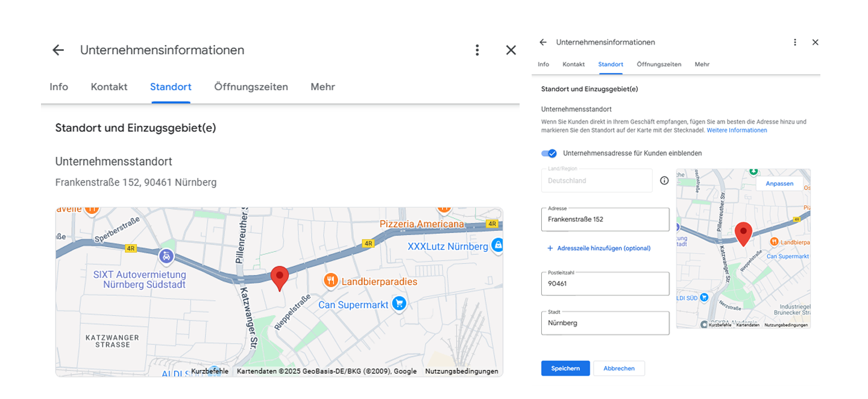The image size is (868, 399).
Task: Click the SIXT Autovermietung car icon on map
Action: [166, 257]
